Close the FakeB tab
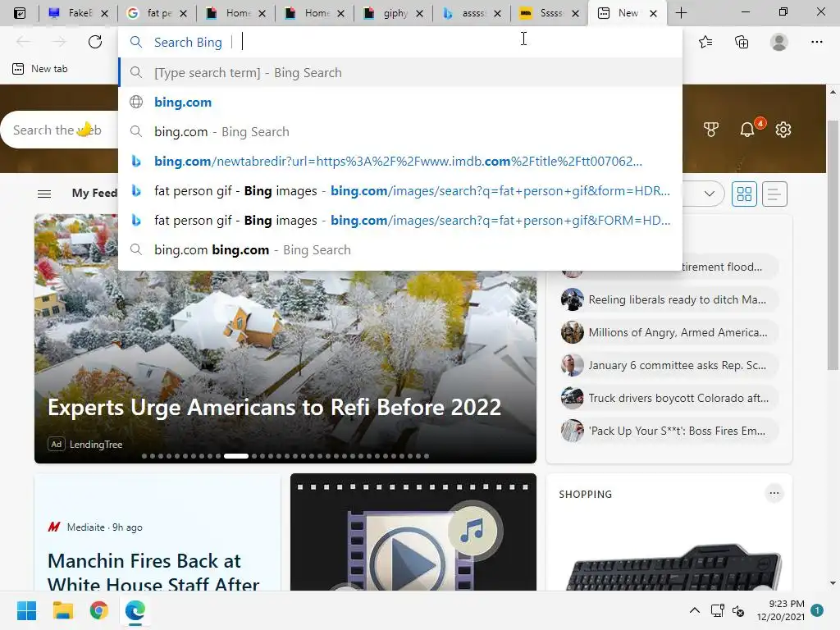Viewport: 840px width, 630px height. [104, 13]
